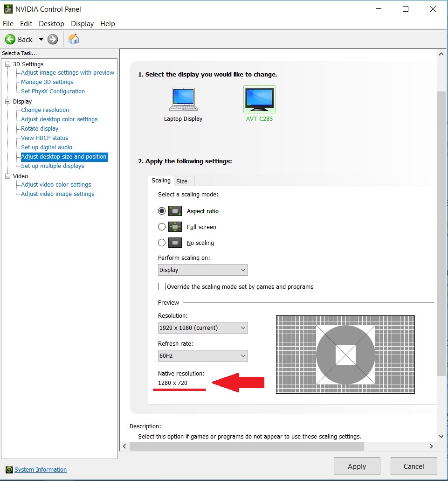
Task: Select the No scaling radio button
Action: [162, 243]
